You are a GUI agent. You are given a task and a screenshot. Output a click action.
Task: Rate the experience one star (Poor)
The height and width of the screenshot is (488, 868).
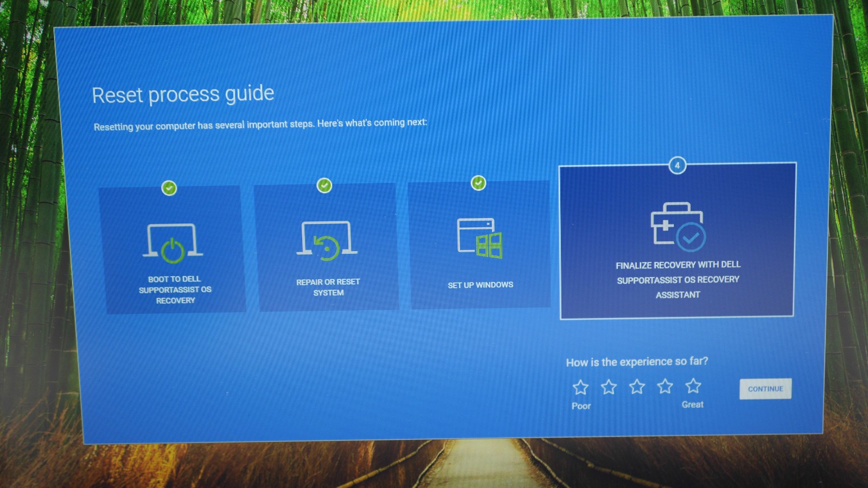[580, 387]
